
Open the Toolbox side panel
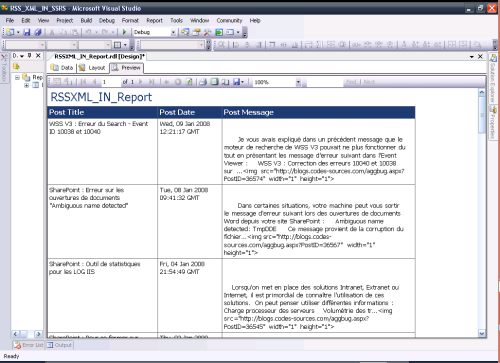[x=4, y=68]
